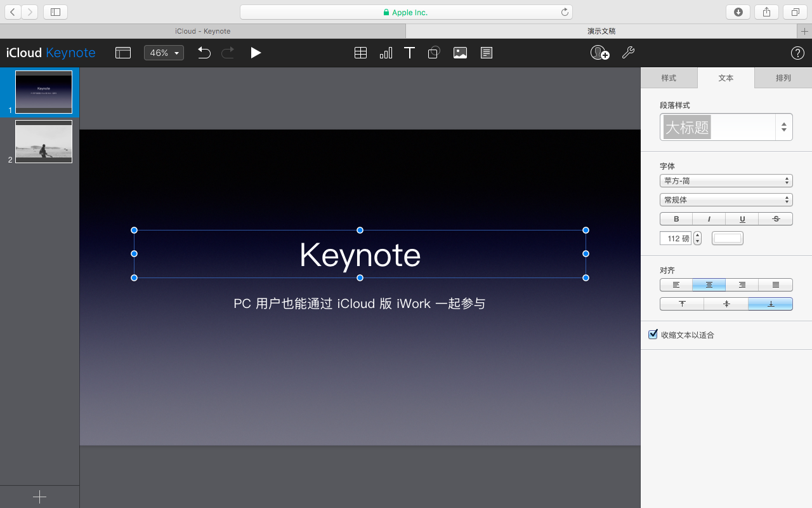This screenshot has width=812, height=508.
Task: Insert a shape
Action: [x=434, y=53]
